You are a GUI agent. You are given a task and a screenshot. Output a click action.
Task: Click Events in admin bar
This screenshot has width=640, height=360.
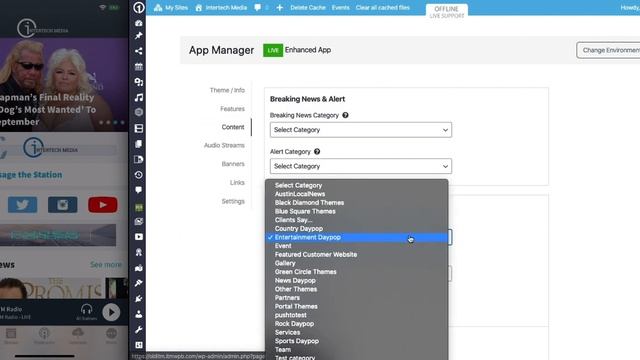[340, 7]
